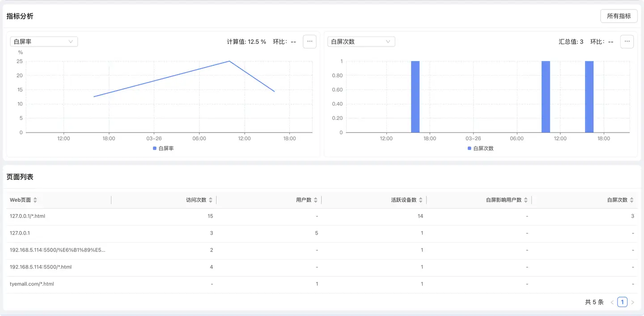The width and height of the screenshot is (644, 316).
Task: Open the 白屏率 metric dropdown
Action: click(43, 41)
